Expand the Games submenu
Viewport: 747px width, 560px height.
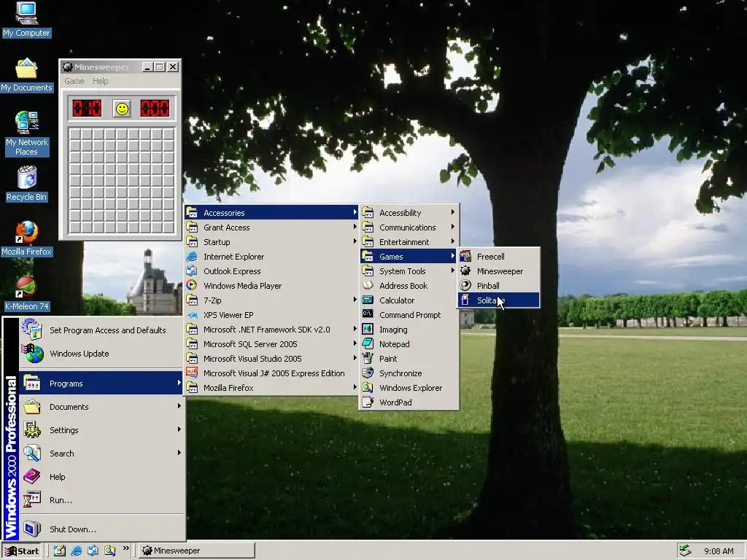point(409,257)
